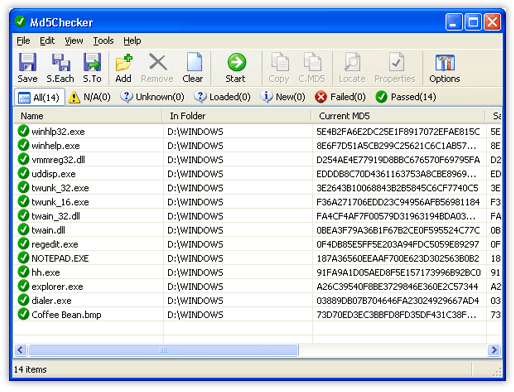Click the Locate magnifier icon
The image size is (514, 392).
click(x=352, y=62)
